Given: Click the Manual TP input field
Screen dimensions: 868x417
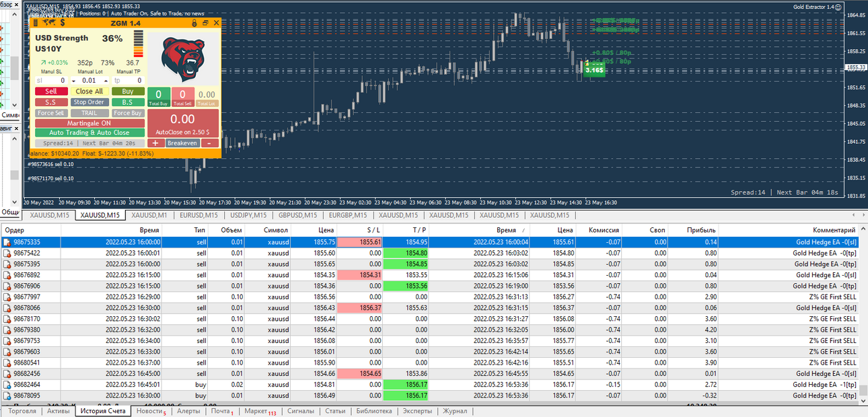Looking at the screenshot, I should point(128,81).
